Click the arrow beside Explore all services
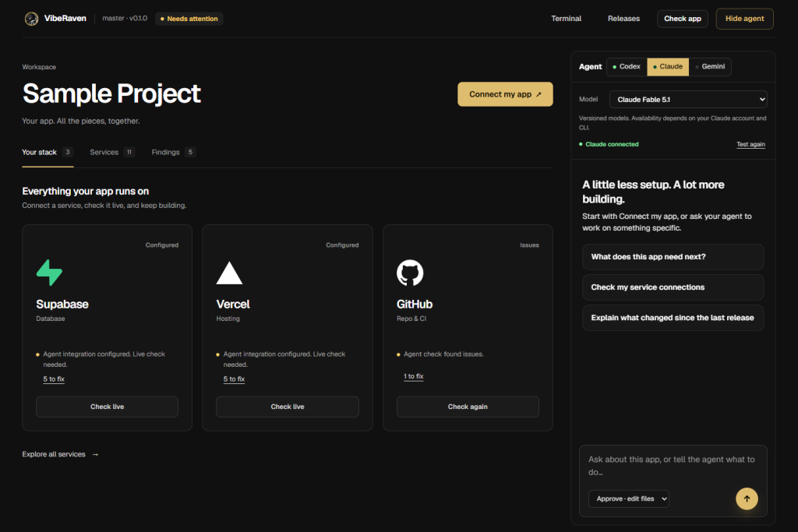798x532 pixels. 95,454
